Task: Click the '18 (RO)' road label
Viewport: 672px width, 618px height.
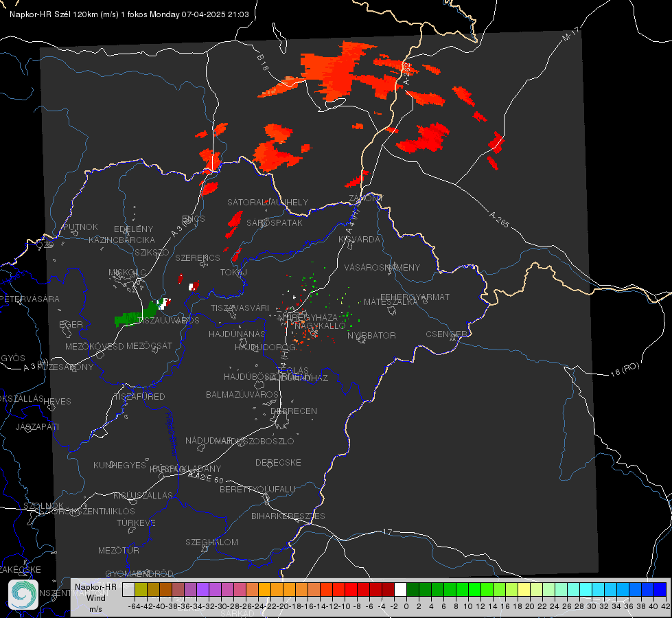Action: pos(625,369)
